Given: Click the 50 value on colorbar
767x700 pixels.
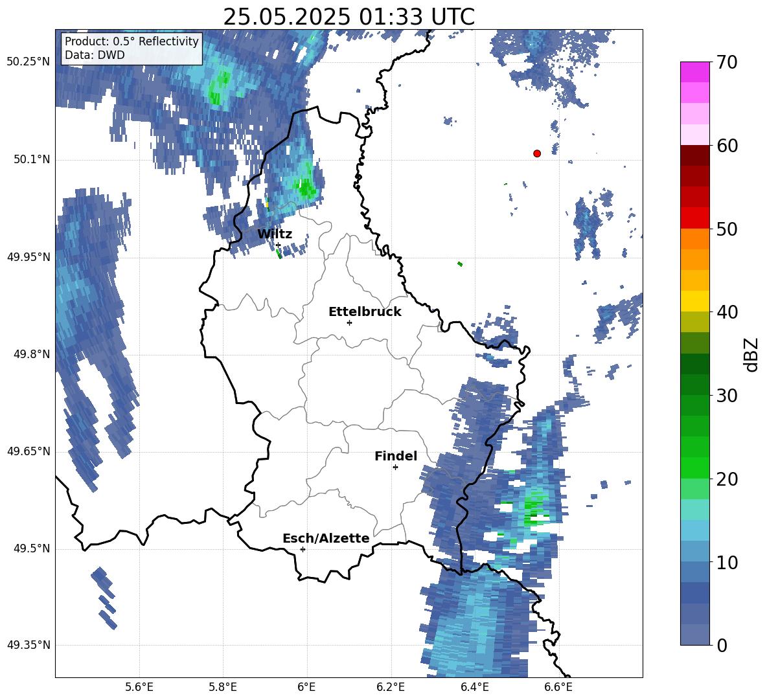Looking at the screenshot, I should (x=727, y=229).
